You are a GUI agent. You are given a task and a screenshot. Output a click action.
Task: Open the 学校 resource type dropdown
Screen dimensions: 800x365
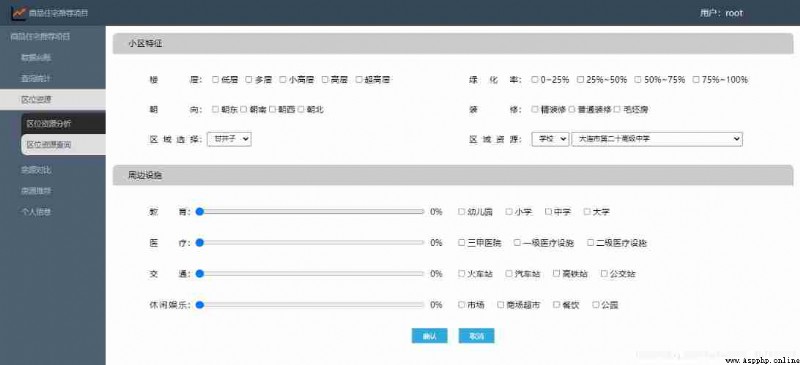(x=550, y=139)
